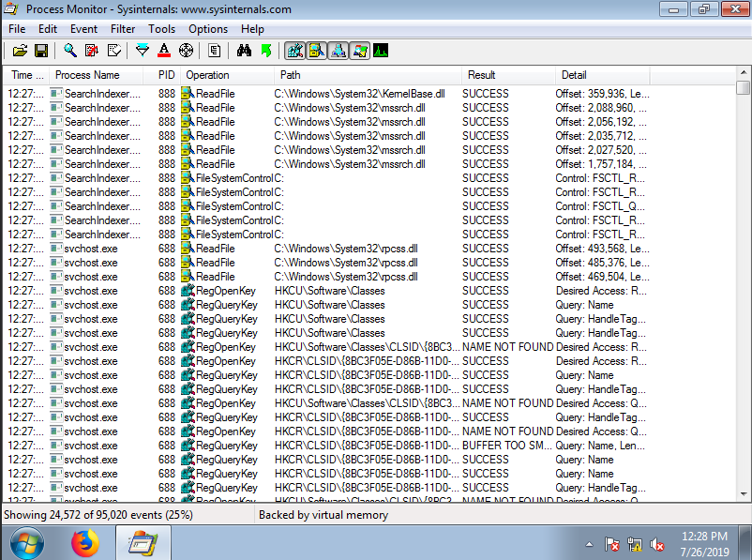Click the registry icon on the BUFFER TOO SM... row

click(188, 446)
